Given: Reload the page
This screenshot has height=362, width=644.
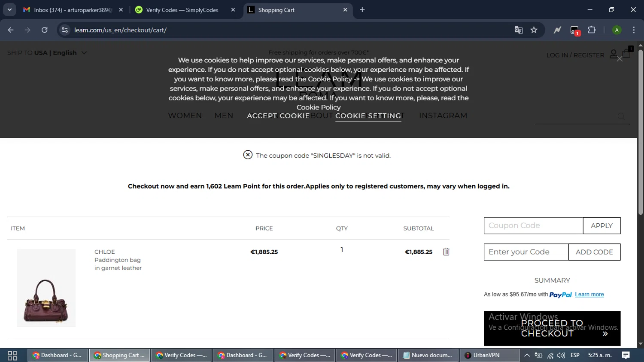Looking at the screenshot, I should coord(45,30).
